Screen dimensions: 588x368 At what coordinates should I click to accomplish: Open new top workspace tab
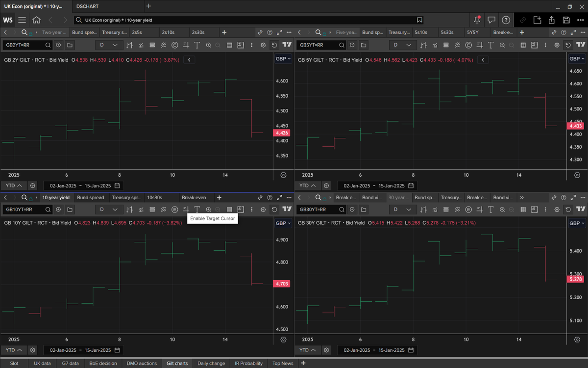click(148, 6)
